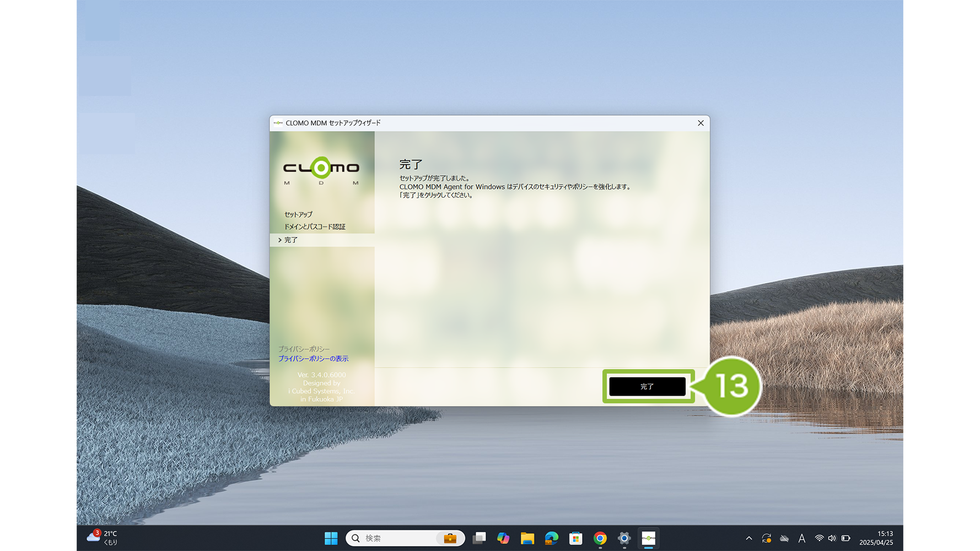
Task: Open Wi-Fi network tray icon
Action: pyautogui.click(x=819, y=538)
